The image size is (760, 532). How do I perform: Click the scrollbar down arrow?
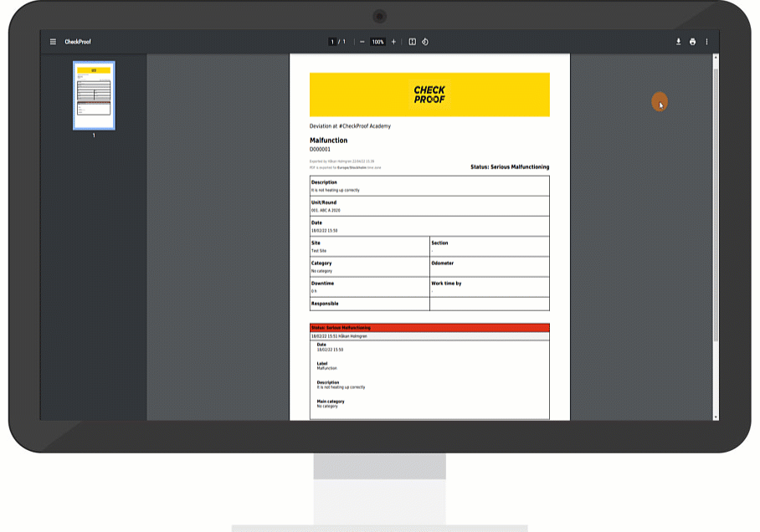point(715,417)
